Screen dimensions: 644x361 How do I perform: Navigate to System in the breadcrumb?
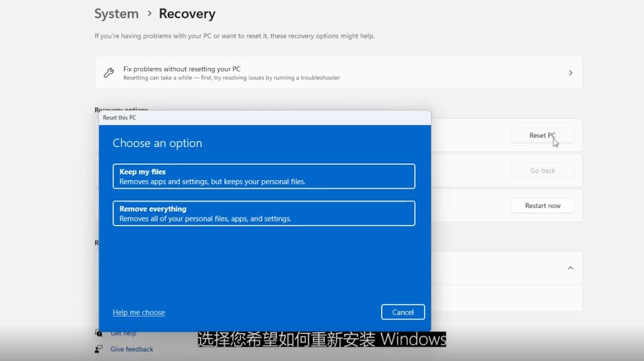[116, 13]
